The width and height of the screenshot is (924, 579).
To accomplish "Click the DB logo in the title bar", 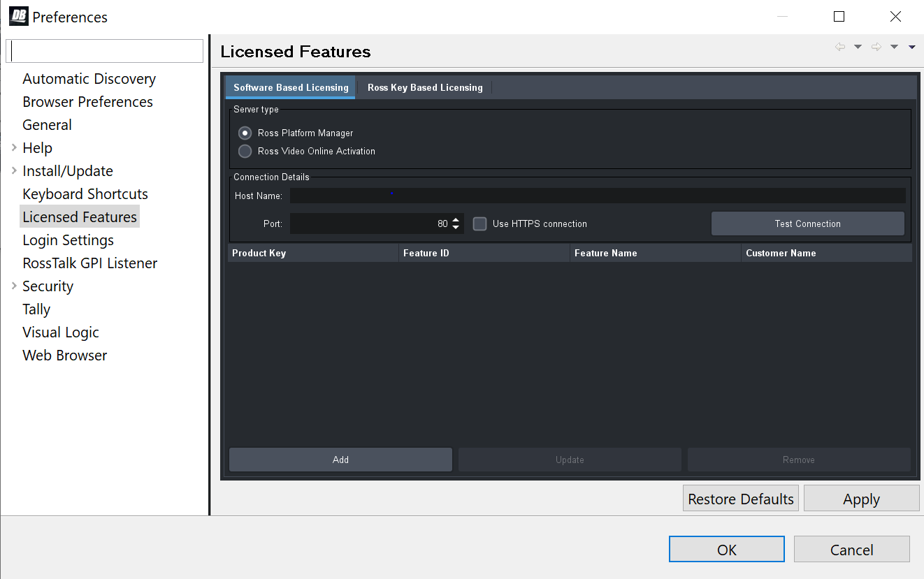I will pyautogui.click(x=17, y=15).
